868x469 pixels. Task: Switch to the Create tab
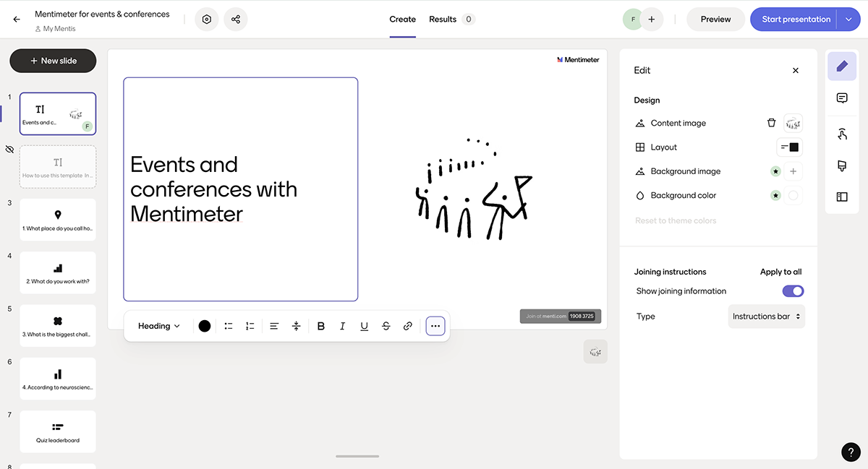click(402, 20)
